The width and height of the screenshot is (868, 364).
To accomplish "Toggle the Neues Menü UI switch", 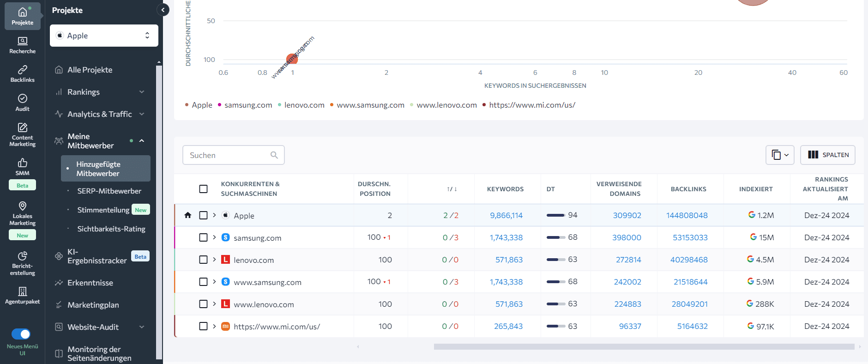I will coord(21,334).
